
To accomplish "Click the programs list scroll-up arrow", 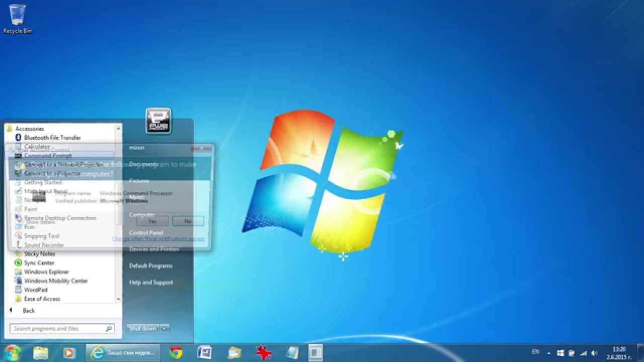I will (119, 128).
